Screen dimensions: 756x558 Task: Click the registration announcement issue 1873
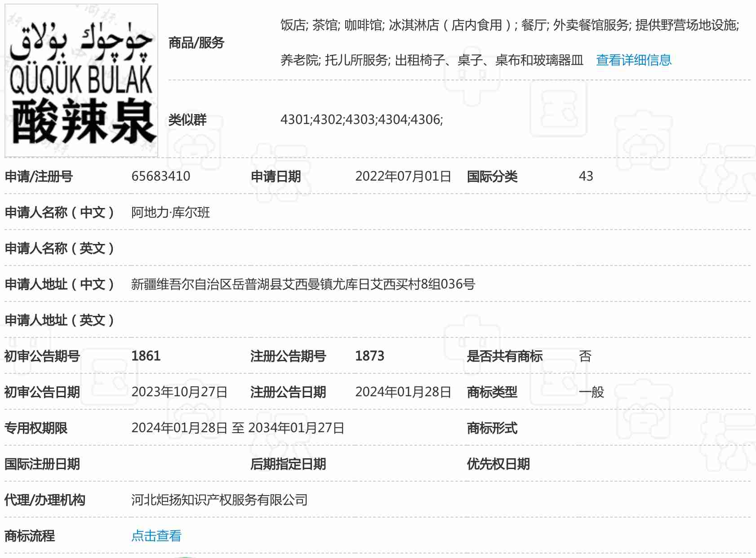point(369,356)
